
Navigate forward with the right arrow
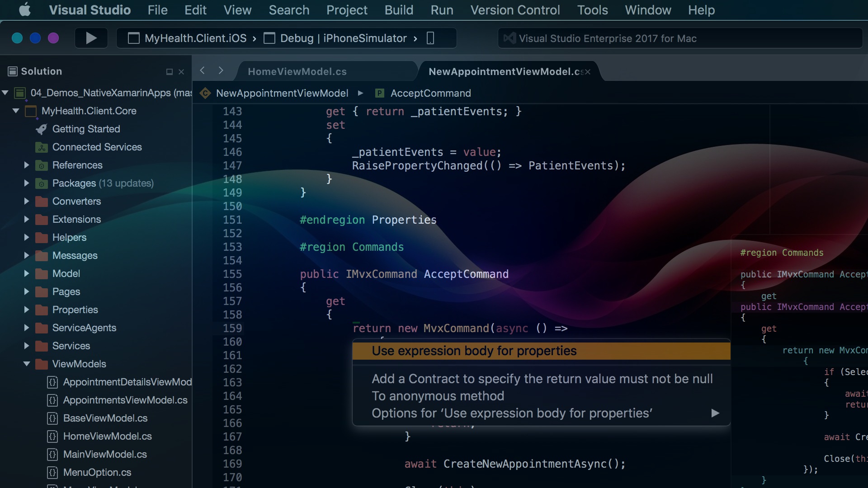tap(221, 70)
